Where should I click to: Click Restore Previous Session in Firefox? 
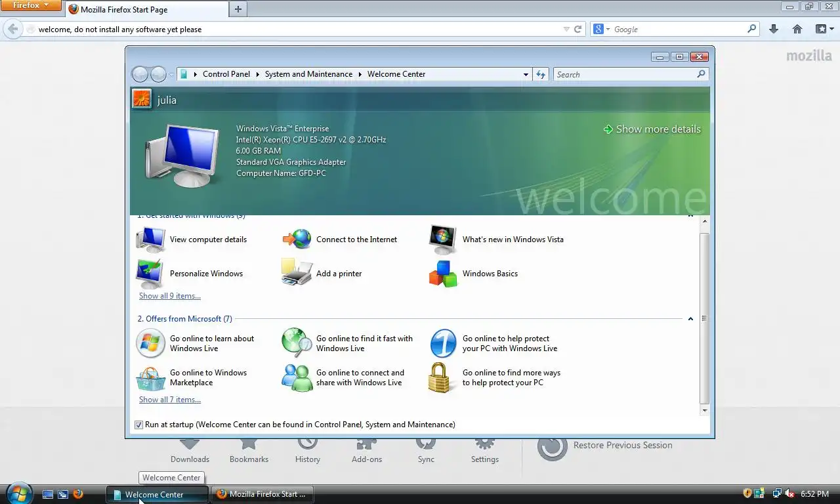pos(604,446)
